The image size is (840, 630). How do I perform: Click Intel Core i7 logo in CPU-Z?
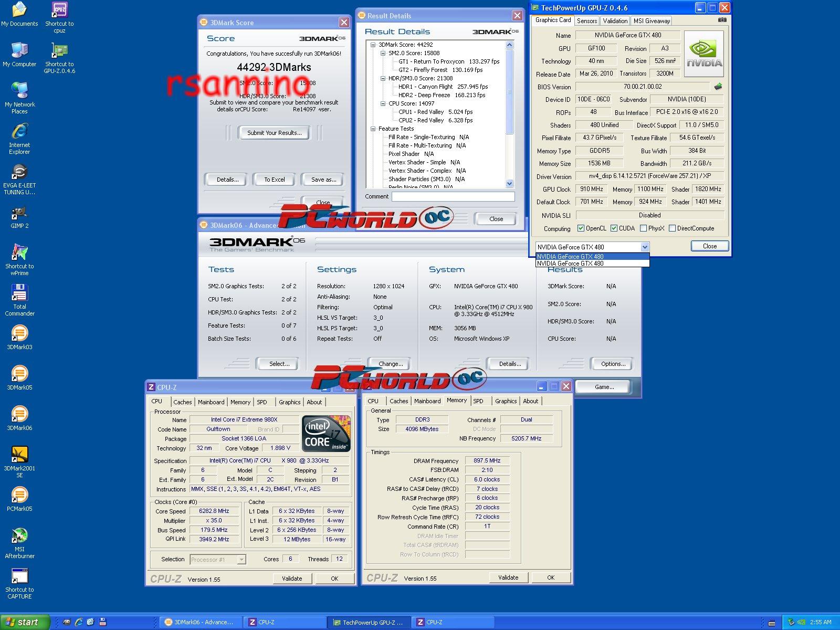(x=325, y=433)
